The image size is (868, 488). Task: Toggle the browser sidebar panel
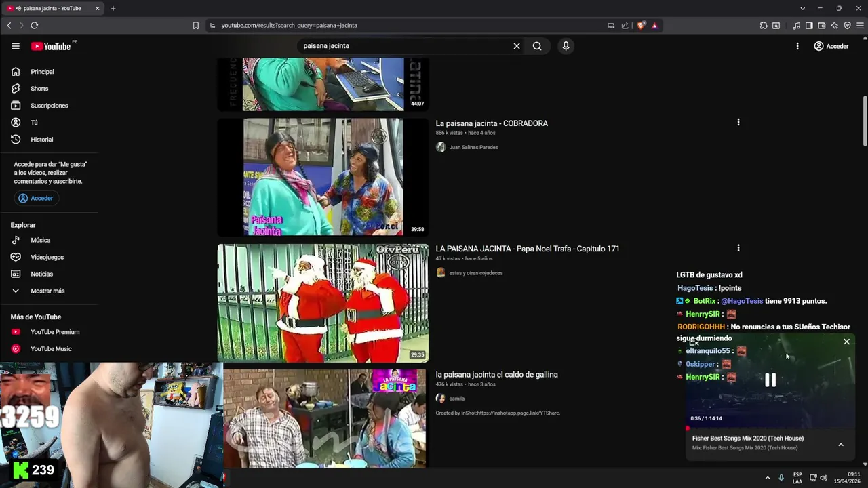tap(809, 26)
